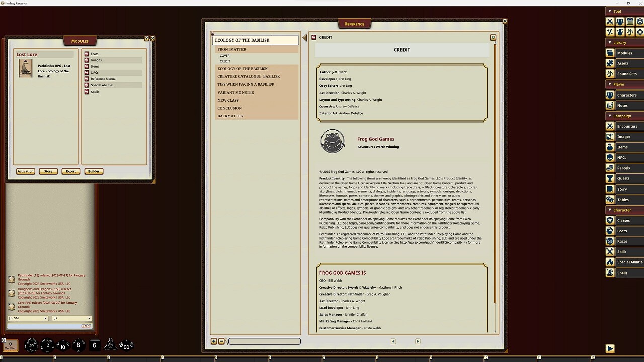This screenshot has width=644, height=362.
Task: Open help for the Modules window
Action: click(146, 38)
